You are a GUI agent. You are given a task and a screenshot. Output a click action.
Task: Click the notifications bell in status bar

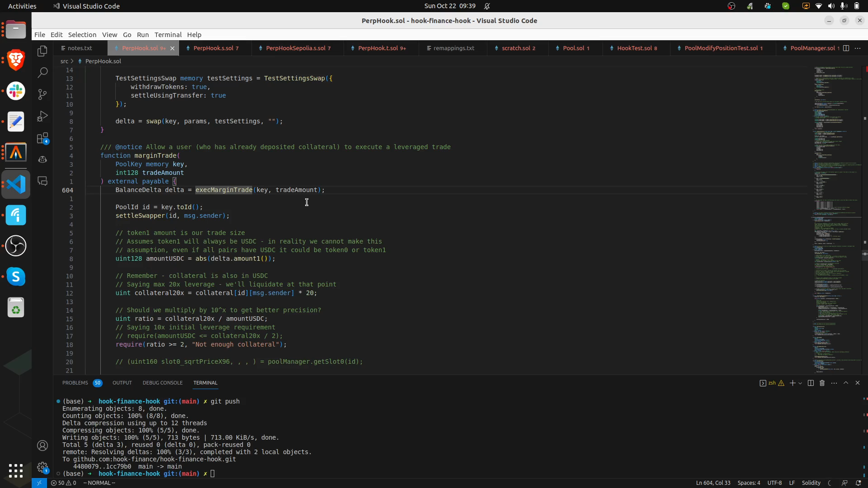pos(858,483)
